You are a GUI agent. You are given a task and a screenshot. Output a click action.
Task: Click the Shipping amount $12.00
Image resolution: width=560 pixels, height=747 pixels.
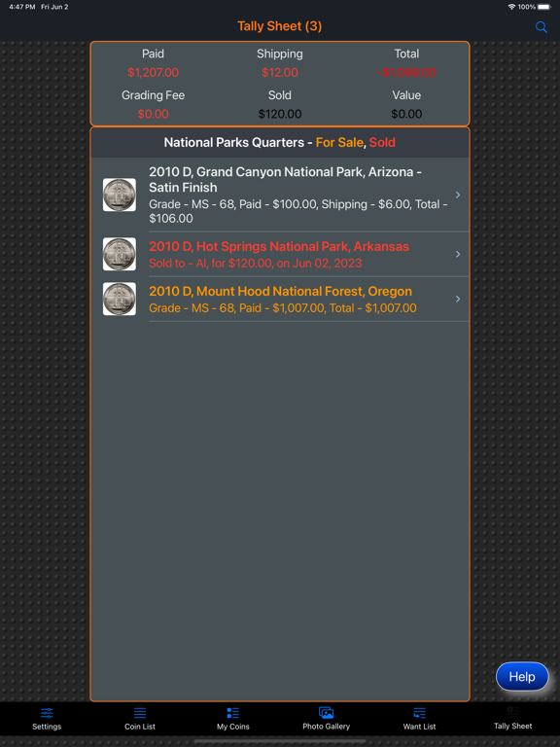pos(280,73)
